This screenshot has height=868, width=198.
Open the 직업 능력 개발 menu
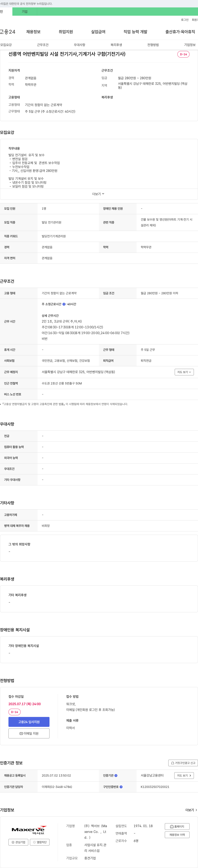click(x=135, y=32)
